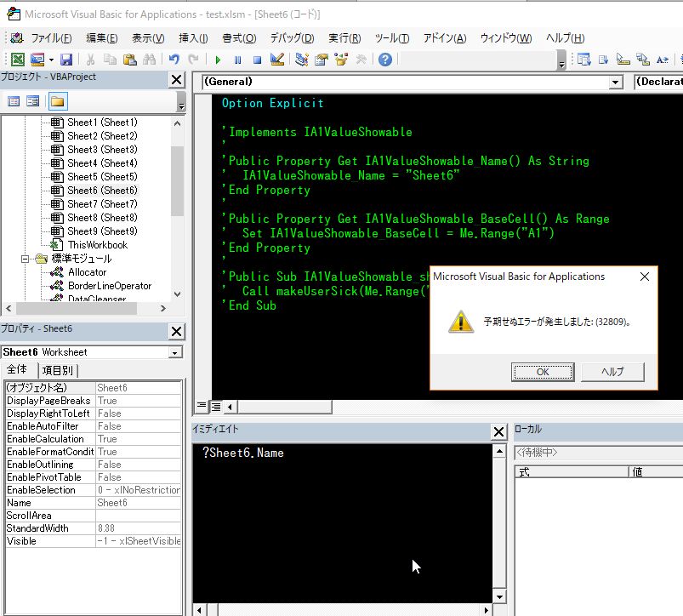Open Toolbox toolbar icon
This screenshot has height=616, width=683.
pos(361,59)
